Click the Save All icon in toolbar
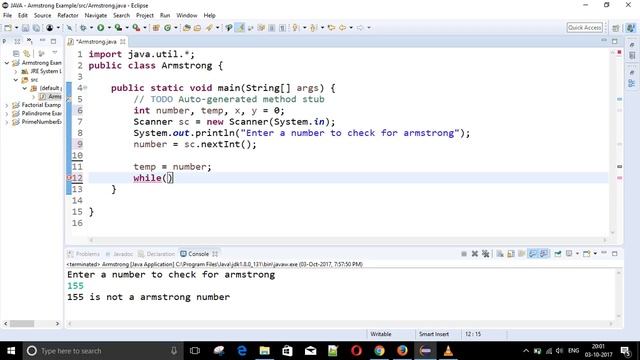Viewport: 640px width, 360px height. [36, 28]
